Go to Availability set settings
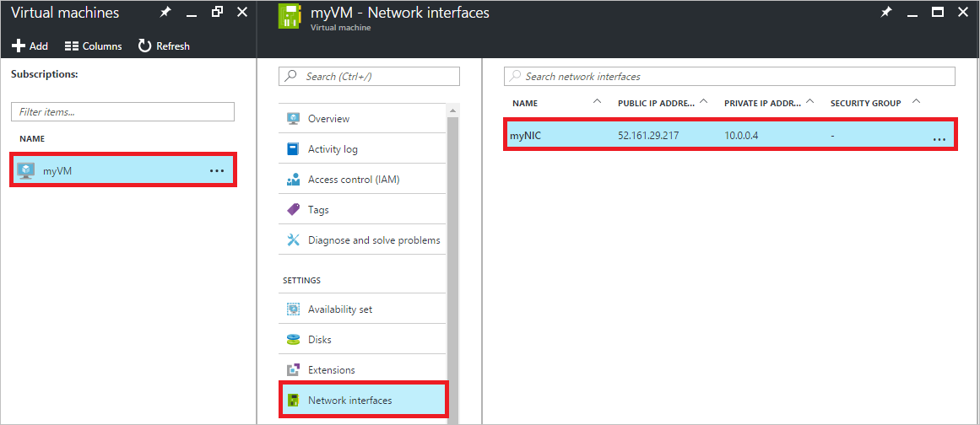This screenshot has height=425, width=980. tap(362, 309)
